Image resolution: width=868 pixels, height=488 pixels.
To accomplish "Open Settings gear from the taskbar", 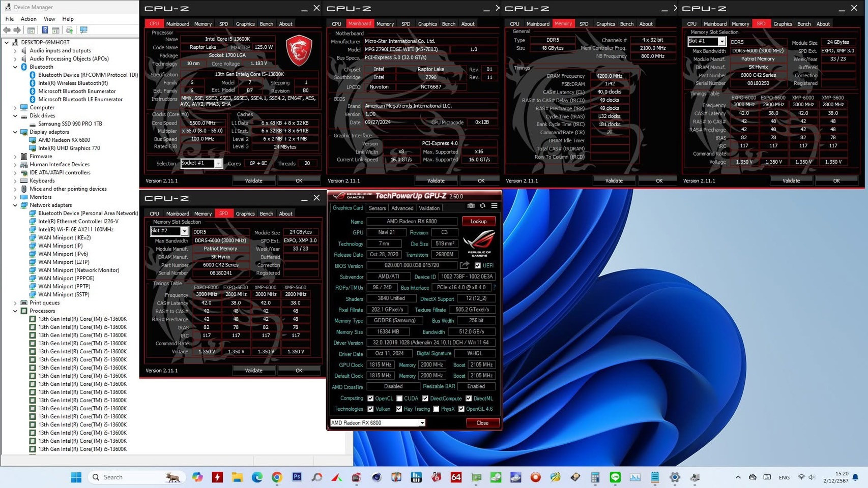I will 675,477.
